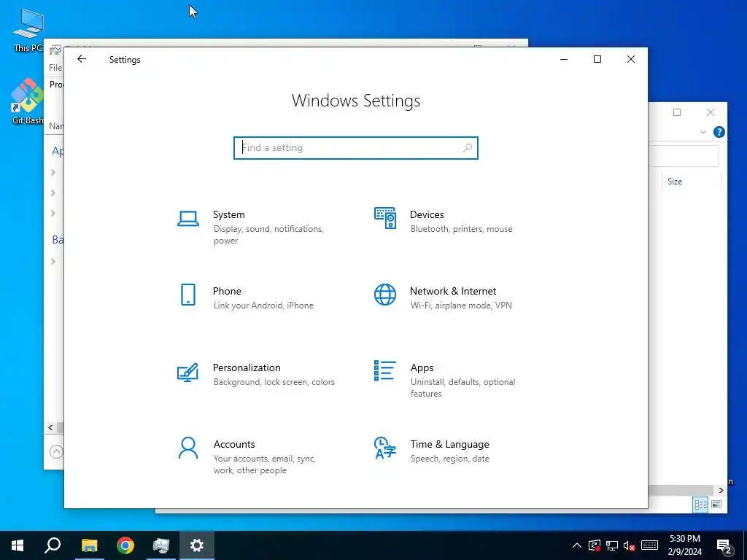Open the Windows Start menu

[18, 545]
